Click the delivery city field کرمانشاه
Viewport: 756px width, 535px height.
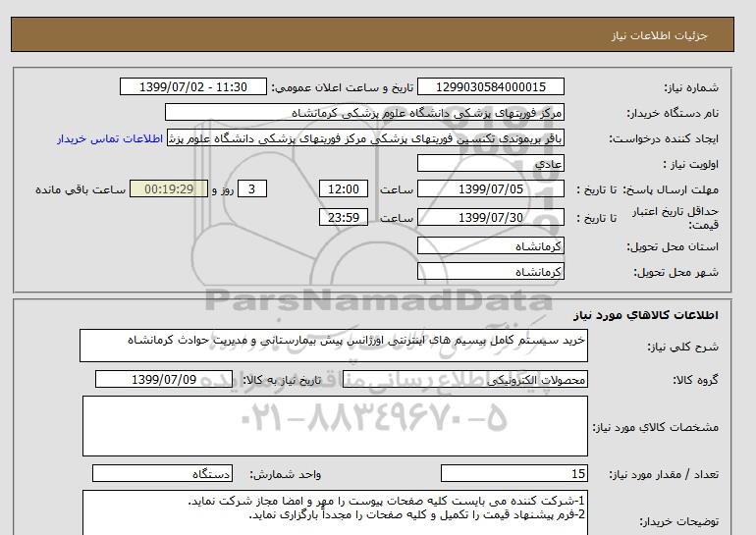[x=490, y=271]
